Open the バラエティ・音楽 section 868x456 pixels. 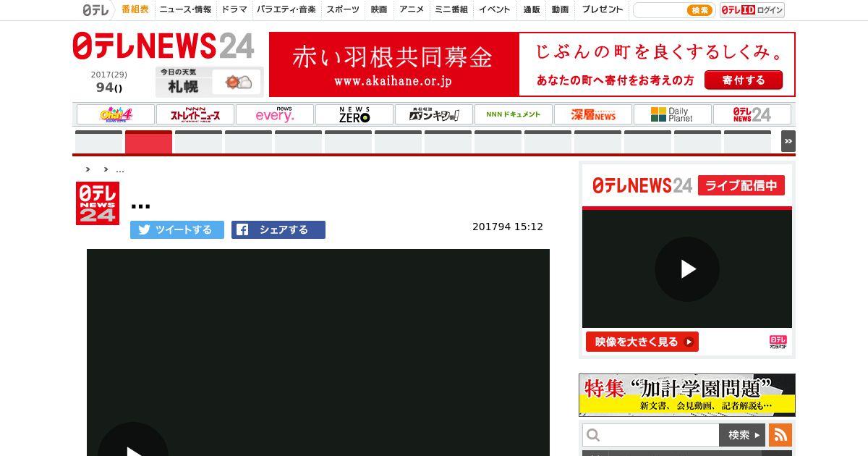(x=286, y=9)
